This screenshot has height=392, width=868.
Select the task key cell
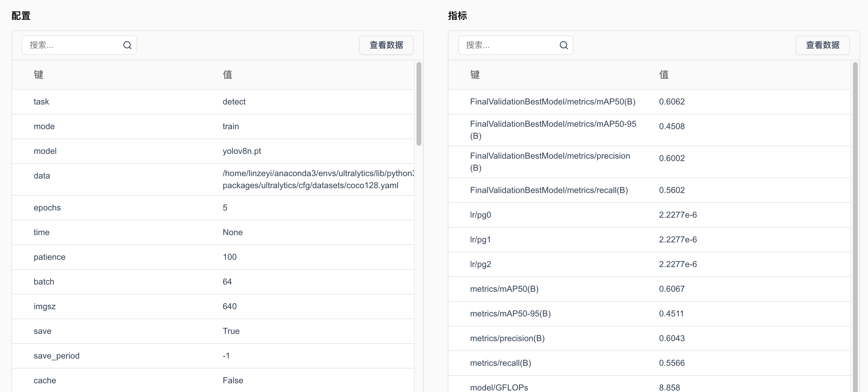tap(41, 102)
